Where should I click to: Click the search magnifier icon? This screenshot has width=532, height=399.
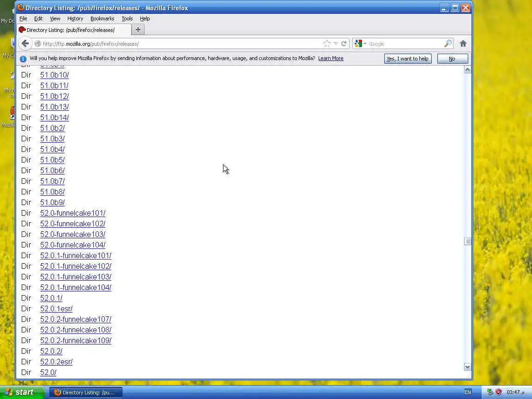pyautogui.click(x=448, y=43)
